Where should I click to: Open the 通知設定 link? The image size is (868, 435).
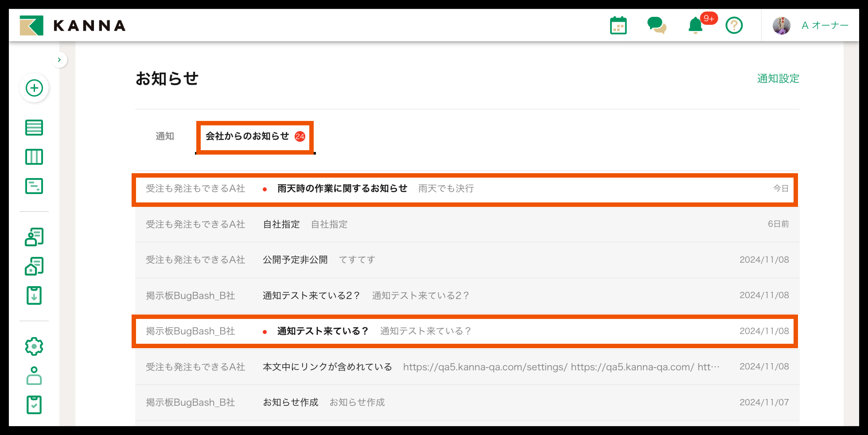(x=778, y=78)
